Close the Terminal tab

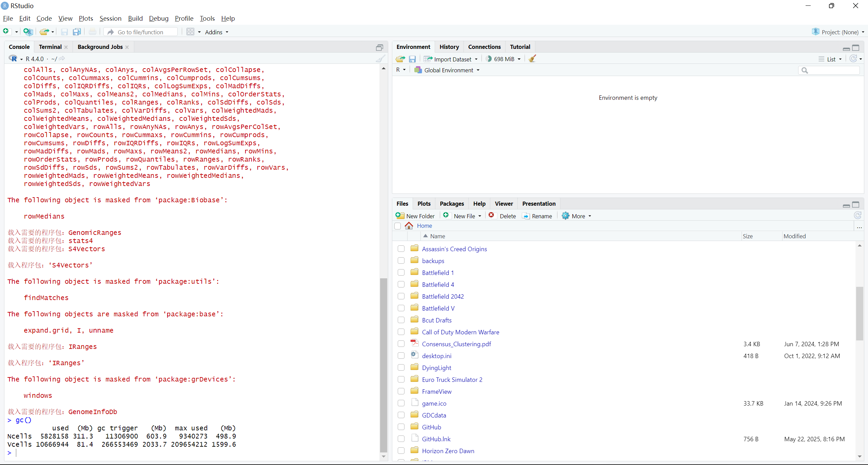[x=66, y=47]
